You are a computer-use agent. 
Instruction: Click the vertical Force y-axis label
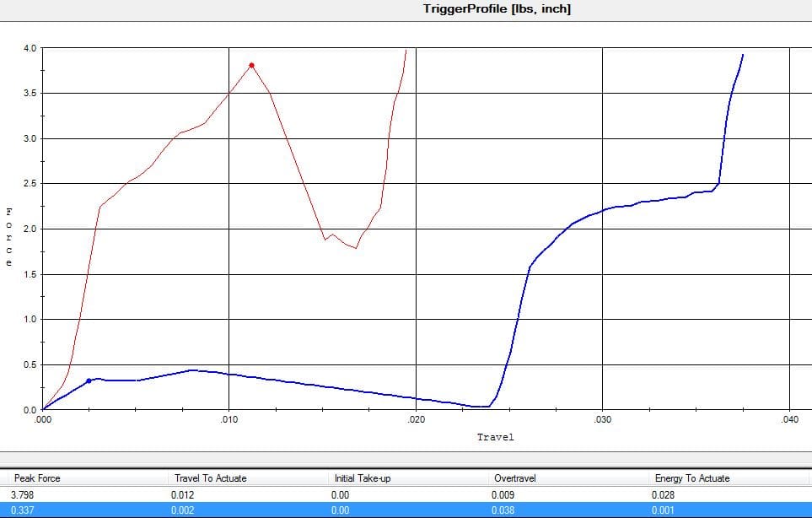pyautogui.click(x=9, y=236)
